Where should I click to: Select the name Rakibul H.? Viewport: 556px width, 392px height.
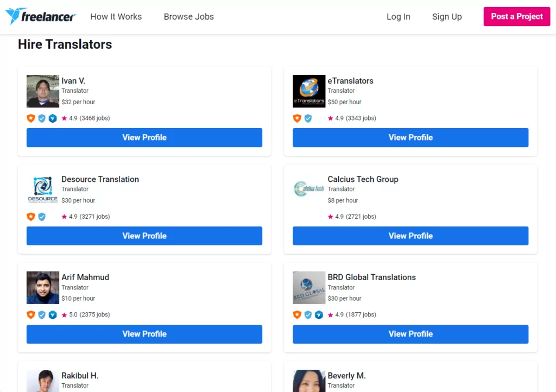tap(80, 375)
